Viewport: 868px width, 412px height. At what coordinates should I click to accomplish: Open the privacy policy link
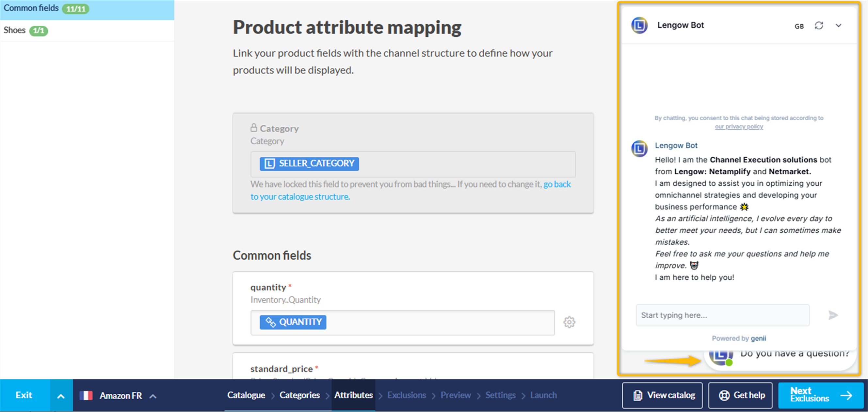(x=739, y=127)
